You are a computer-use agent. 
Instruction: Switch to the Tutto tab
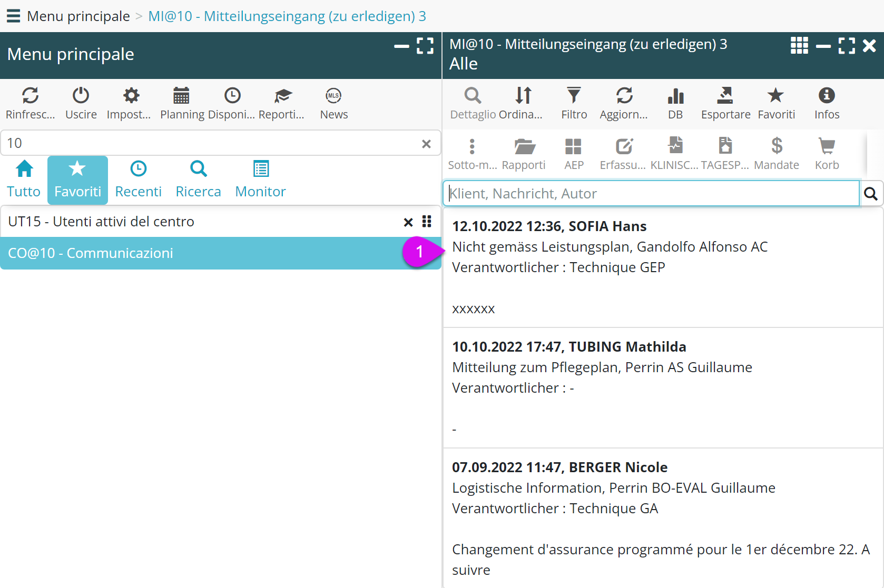(x=24, y=180)
